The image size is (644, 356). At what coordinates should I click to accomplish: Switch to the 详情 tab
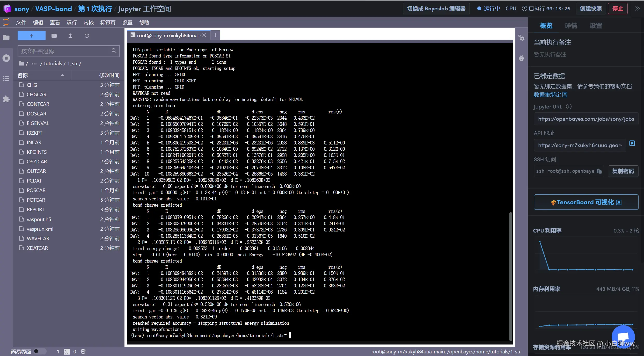pos(571,26)
